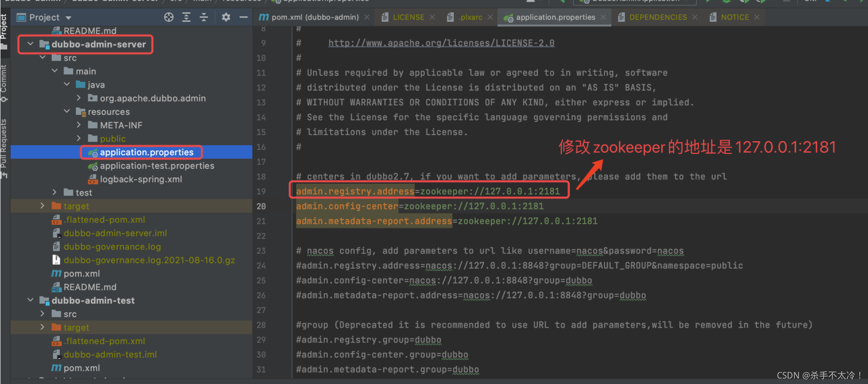This screenshot has width=868, height=384.
Task: Click #admin.registry.group=dubbo line
Action: pyautogui.click(x=369, y=340)
